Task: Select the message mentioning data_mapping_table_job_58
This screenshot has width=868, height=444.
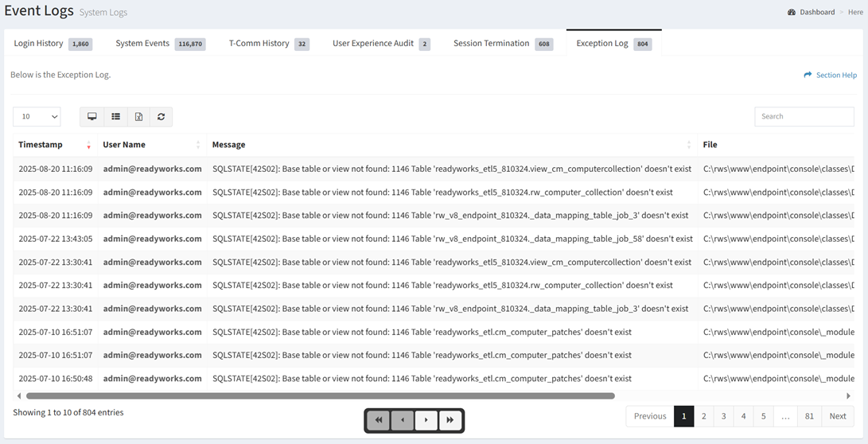Action: click(x=452, y=239)
